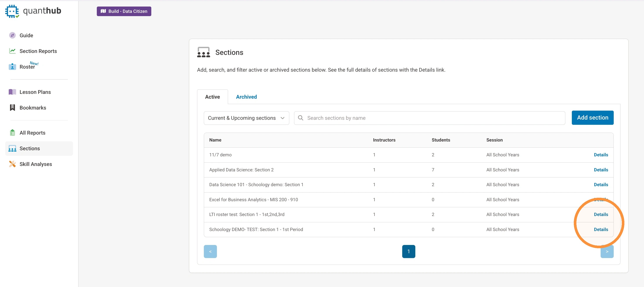Open the Guide compass icon
The image size is (644, 287).
point(12,35)
